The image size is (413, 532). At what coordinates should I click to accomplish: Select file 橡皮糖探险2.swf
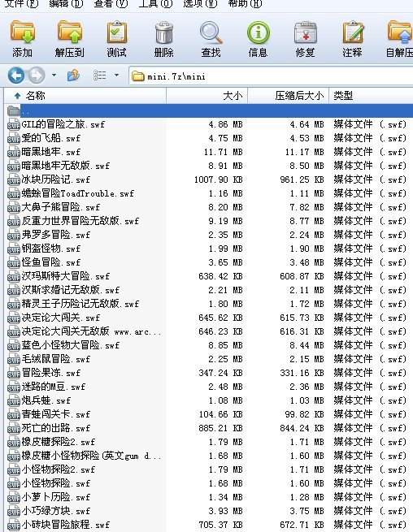58,442
